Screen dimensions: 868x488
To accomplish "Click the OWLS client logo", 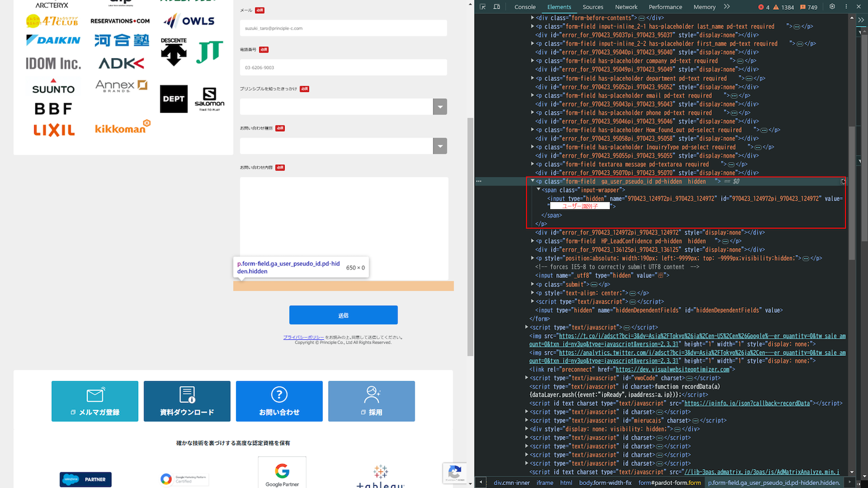I will pyautogui.click(x=189, y=21).
